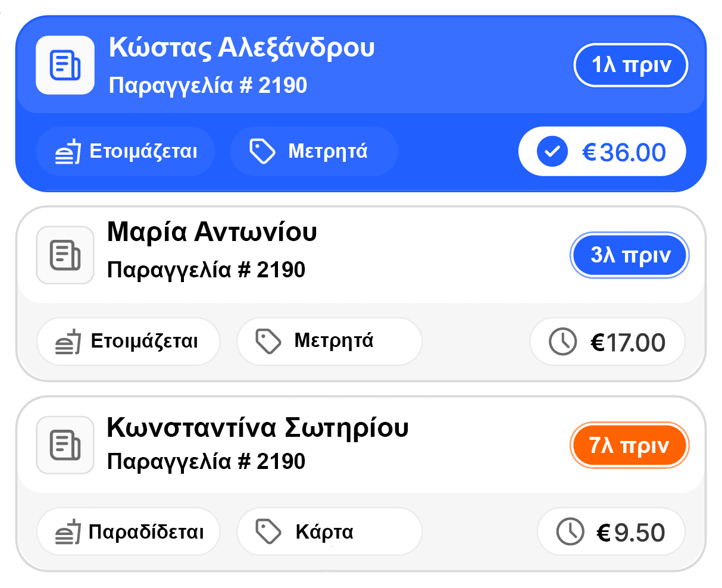Open Κωνσταντίνα Σωτηρίου order entry
The image size is (722, 588).
(361, 484)
